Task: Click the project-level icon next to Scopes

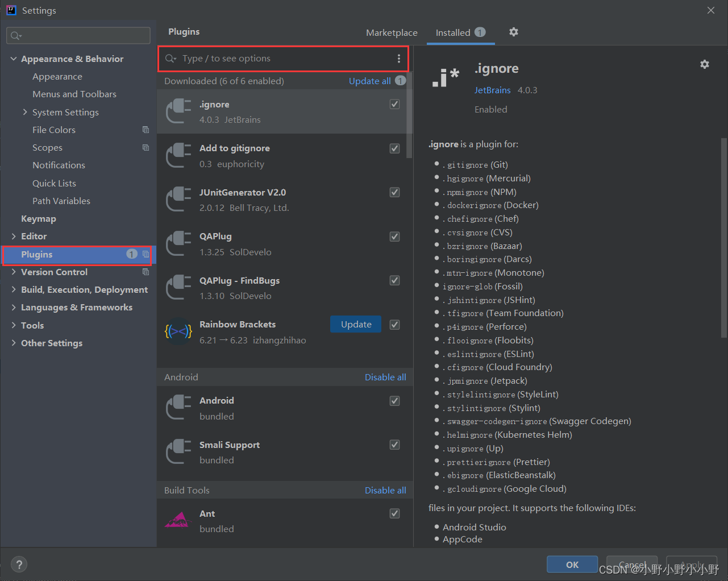Action: pyautogui.click(x=145, y=147)
